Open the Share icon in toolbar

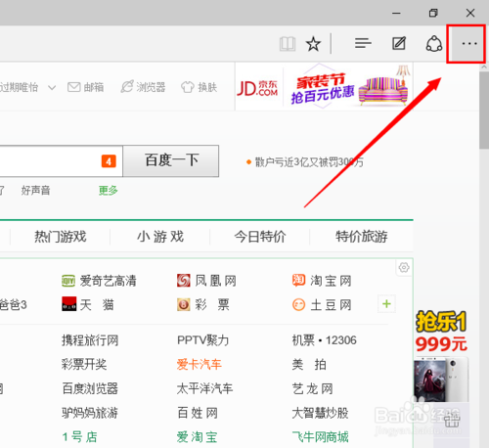pos(434,43)
